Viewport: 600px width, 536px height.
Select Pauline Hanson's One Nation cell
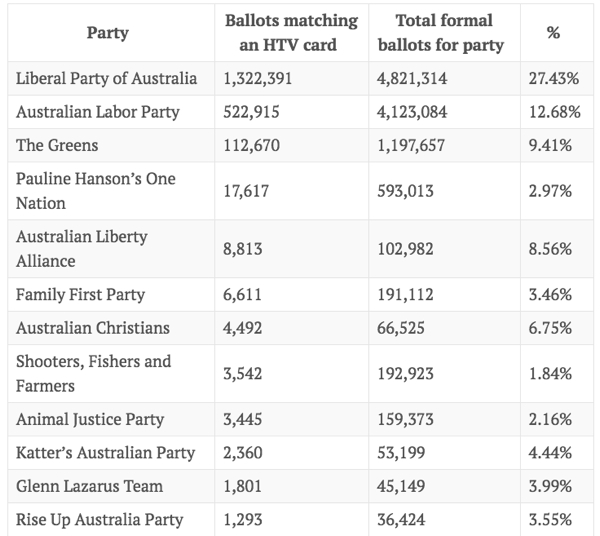pyautogui.click(x=95, y=190)
